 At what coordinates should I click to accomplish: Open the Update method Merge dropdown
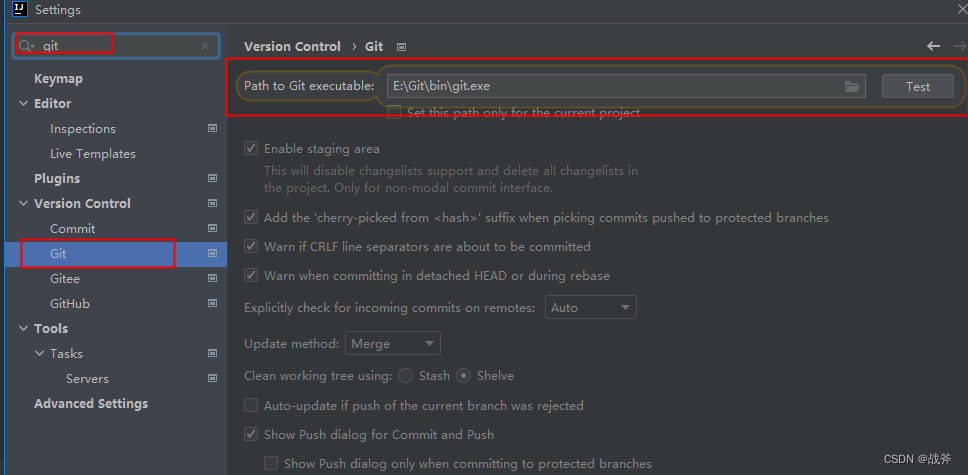[x=392, y=344]
